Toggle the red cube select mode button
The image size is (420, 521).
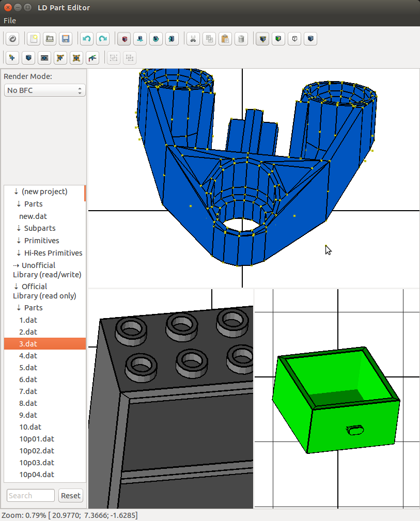tap(124, 39)
